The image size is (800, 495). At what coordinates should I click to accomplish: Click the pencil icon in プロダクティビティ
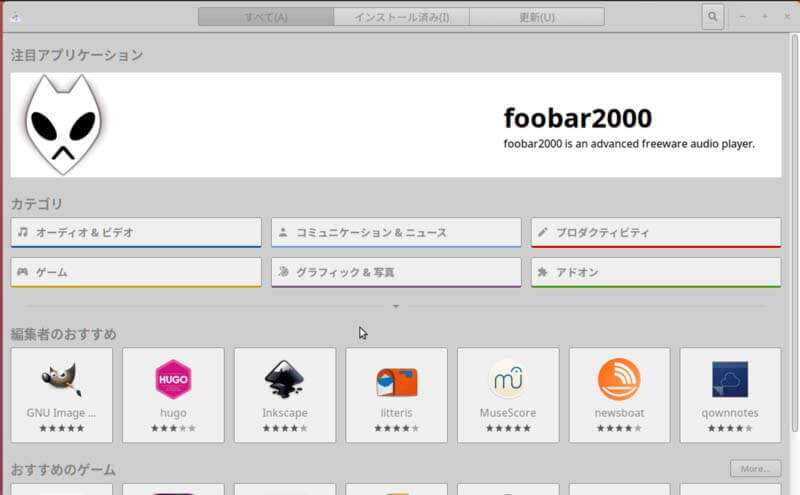tap(542, 232)
